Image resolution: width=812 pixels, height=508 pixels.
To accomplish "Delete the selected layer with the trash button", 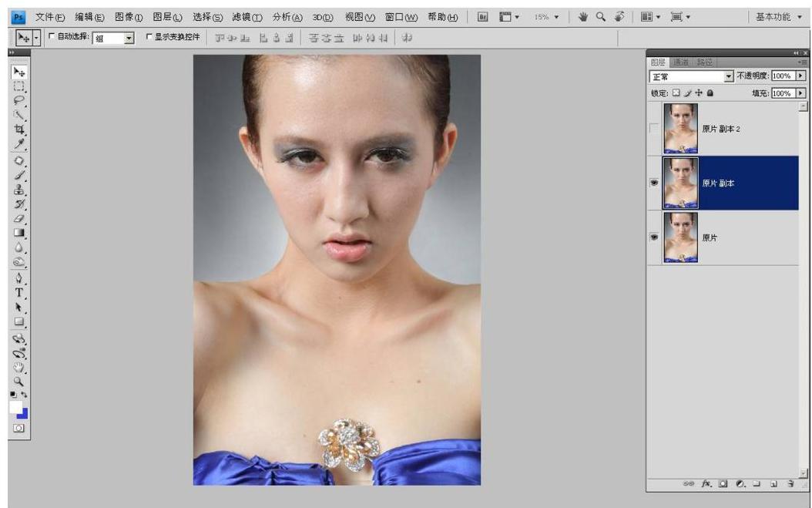I will coord(790,483).
